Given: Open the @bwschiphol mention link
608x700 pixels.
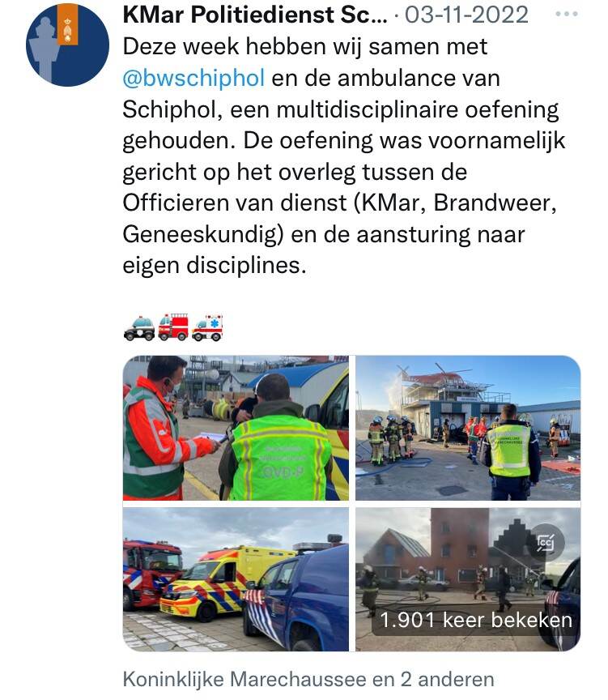Looking at the screenshot, I should pyautogui.click(x=193, y=78).
